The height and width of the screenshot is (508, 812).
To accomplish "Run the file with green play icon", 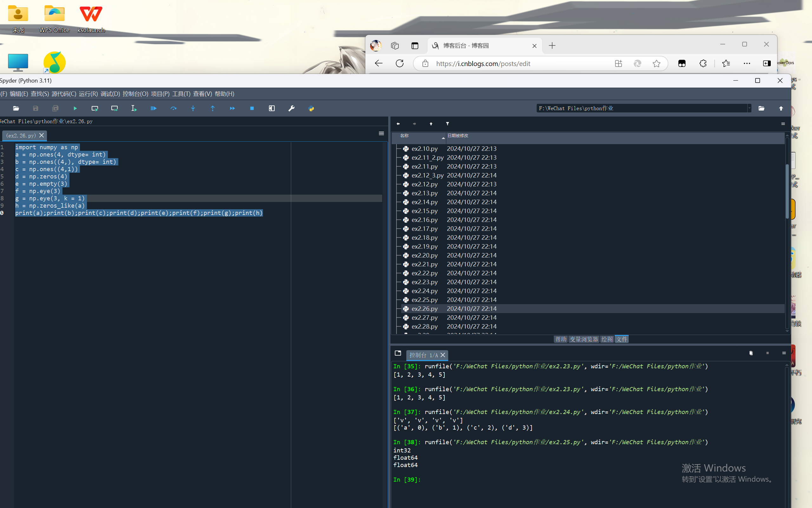I will tap(75, 108).
